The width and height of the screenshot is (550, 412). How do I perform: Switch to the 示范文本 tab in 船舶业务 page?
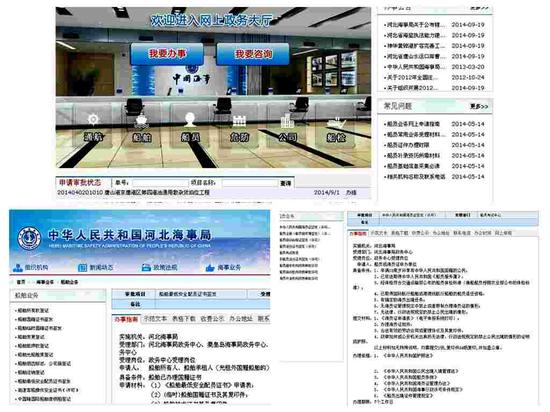click(155, 319)
